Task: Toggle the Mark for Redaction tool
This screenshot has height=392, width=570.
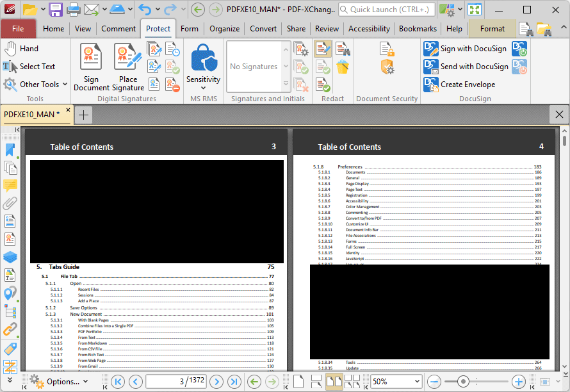Action: [x=323, y=49]
